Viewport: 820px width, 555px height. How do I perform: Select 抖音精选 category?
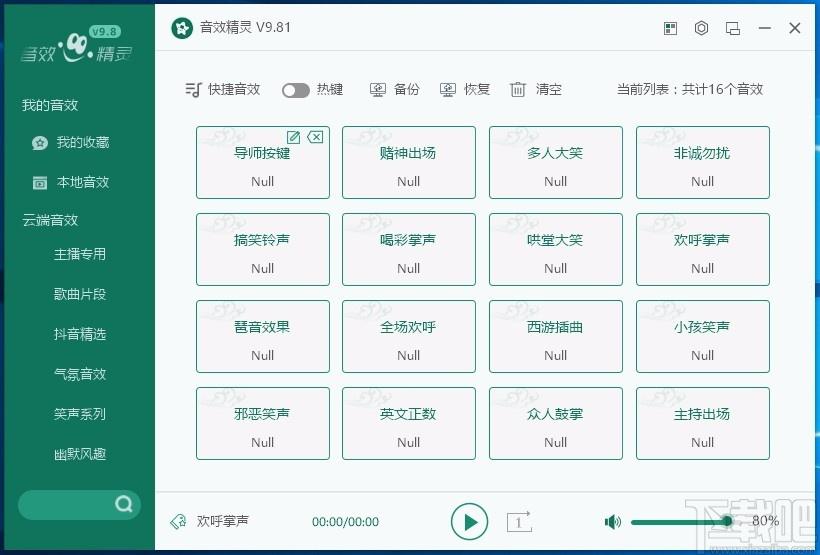click(80, 334)
